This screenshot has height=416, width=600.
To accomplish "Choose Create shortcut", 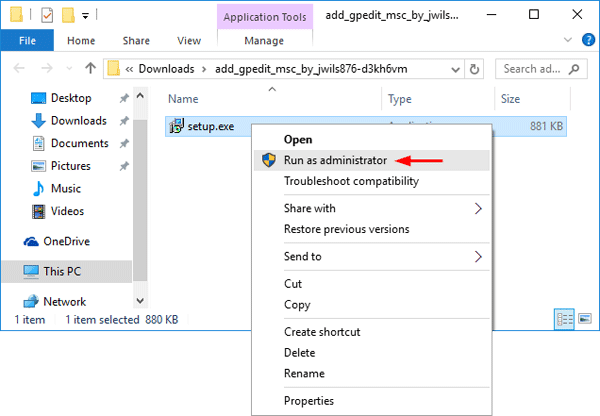I will pos(372,332).
